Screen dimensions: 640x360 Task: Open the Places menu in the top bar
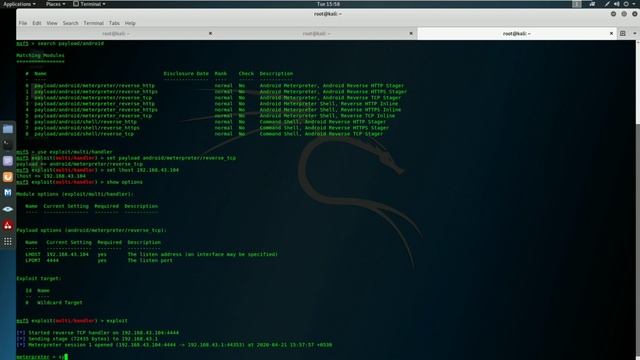point(55,4)
